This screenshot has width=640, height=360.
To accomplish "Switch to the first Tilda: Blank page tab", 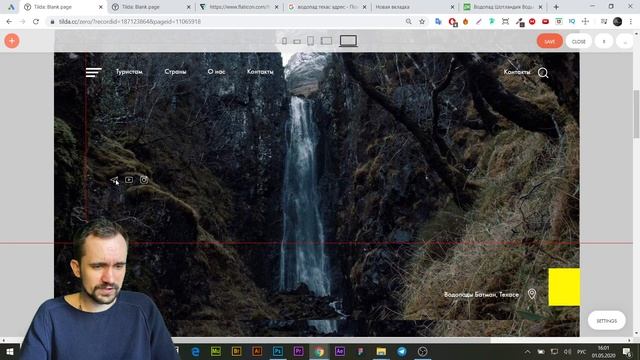I will coord(63,7).
